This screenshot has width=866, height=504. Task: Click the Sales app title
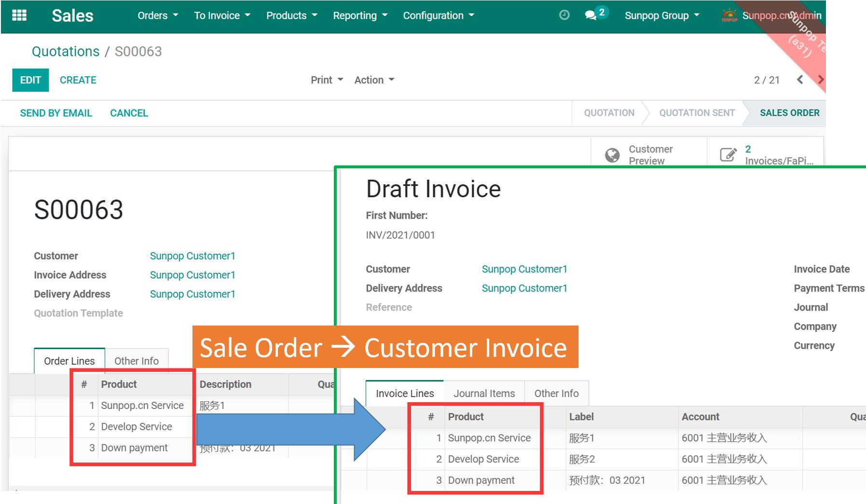(72, 15)
